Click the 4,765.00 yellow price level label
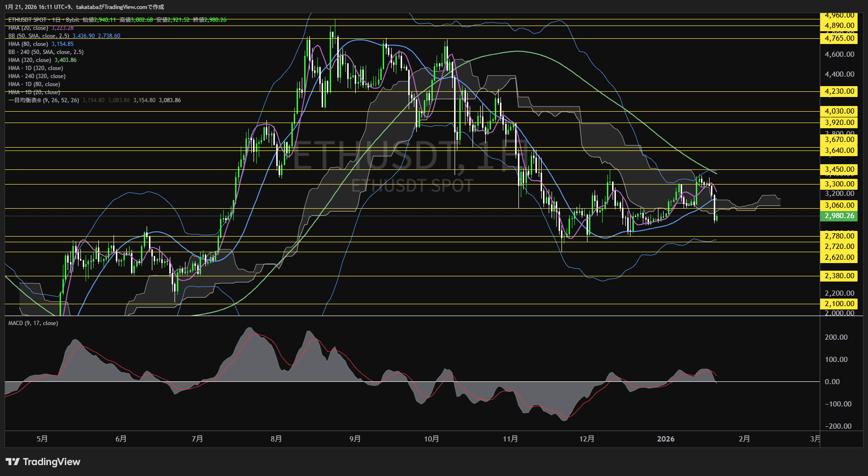 click(x=839, y=38)
